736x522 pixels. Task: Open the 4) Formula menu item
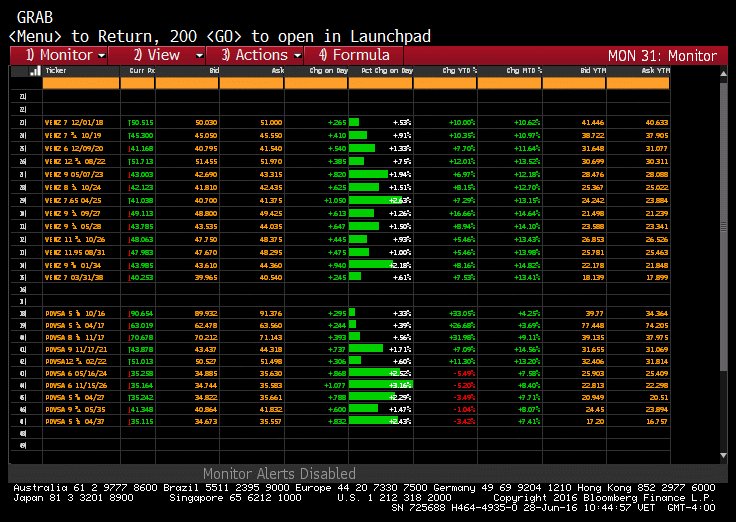pos(354,55)
